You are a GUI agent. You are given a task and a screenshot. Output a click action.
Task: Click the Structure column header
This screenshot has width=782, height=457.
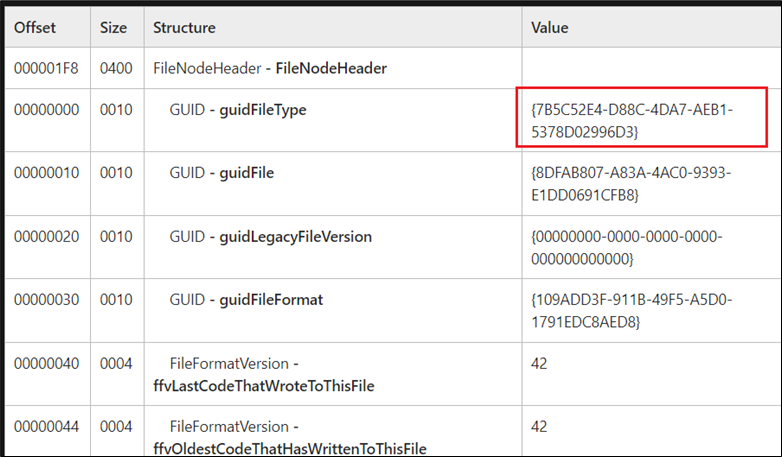tap(184, 28)
